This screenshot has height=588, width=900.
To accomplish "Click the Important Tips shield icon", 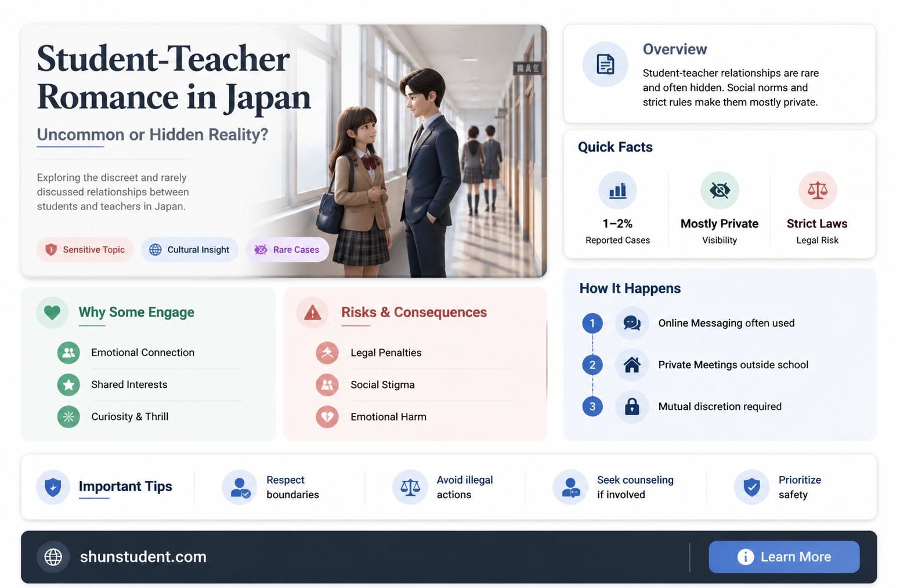I will pos(53,487).
